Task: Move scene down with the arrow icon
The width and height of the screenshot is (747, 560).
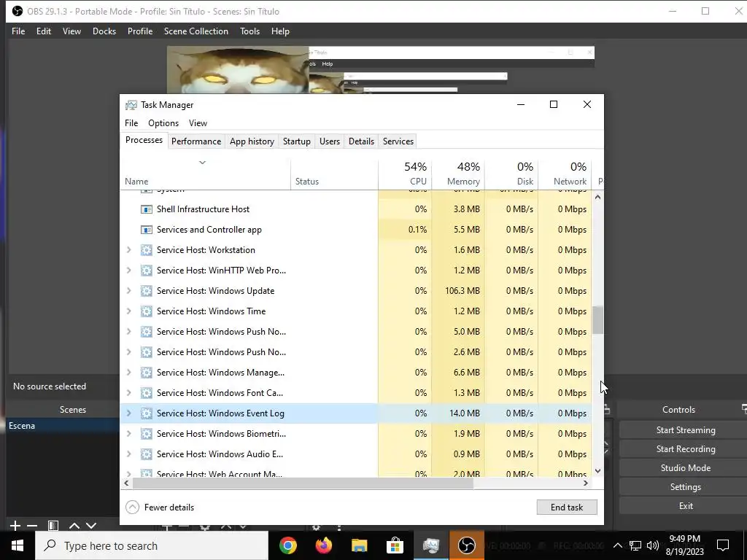Action: (x=91, y=526)
